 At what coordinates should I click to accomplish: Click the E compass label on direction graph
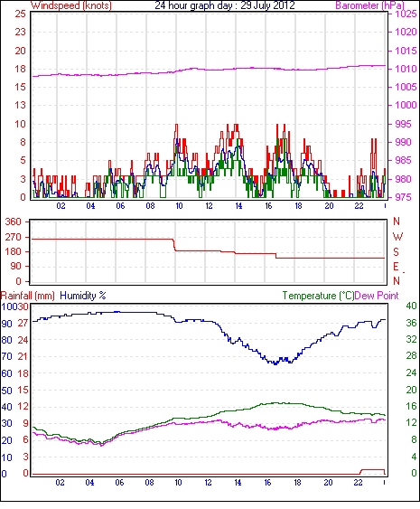click(396, 267)
